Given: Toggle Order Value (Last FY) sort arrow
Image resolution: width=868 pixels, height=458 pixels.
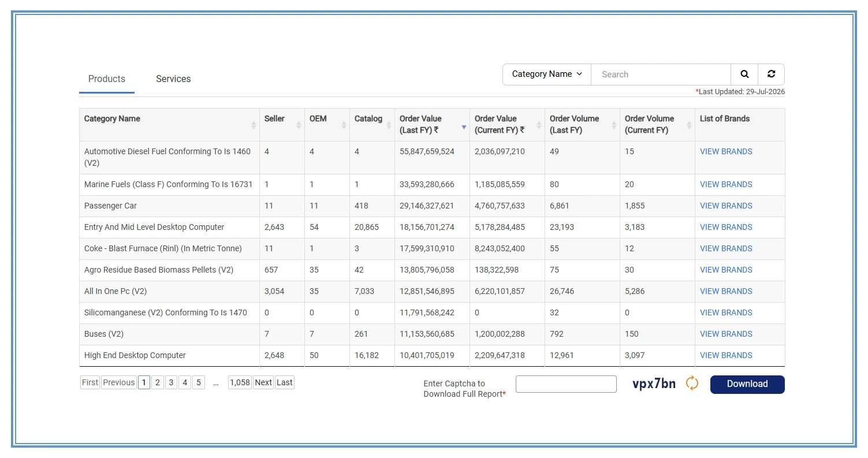Looking at the screenshot, I should pos(464,126).
